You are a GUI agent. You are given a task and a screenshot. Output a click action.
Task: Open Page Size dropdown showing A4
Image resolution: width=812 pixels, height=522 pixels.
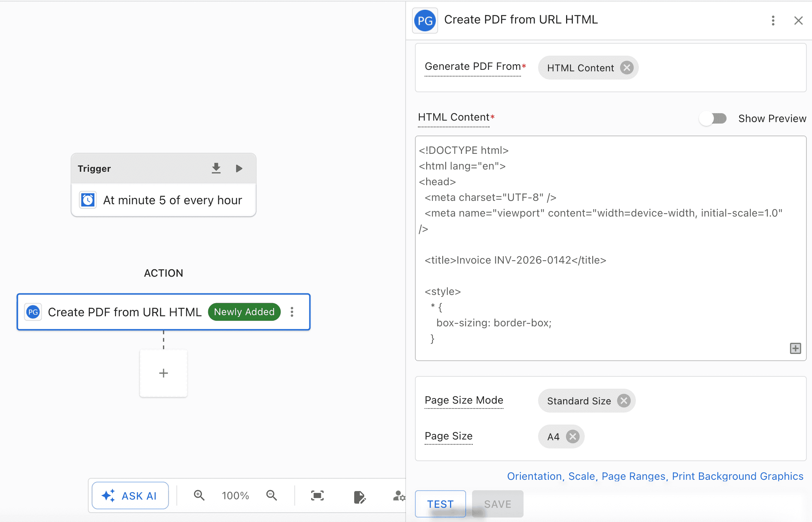point(561,436)
